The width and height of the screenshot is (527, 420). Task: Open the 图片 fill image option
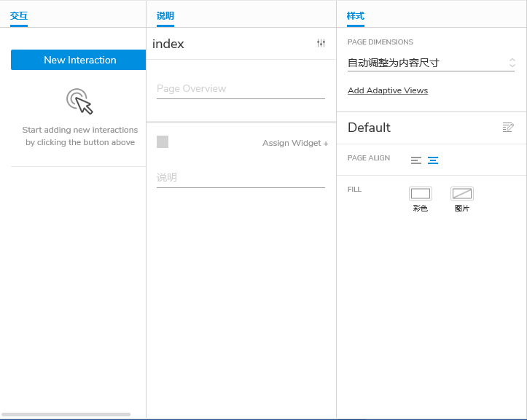462,194
